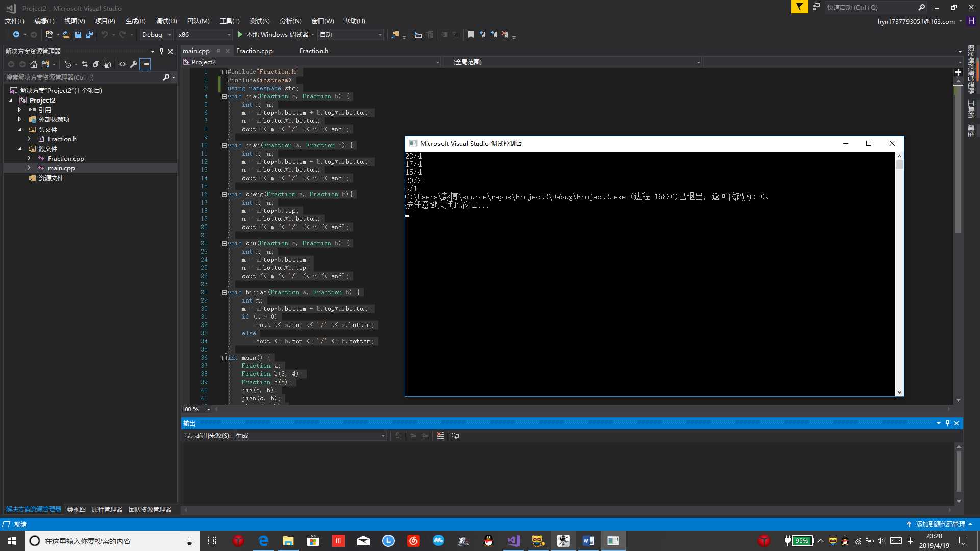Select Fraction.cpp in Solution Explorer tree

click(66, 159)
